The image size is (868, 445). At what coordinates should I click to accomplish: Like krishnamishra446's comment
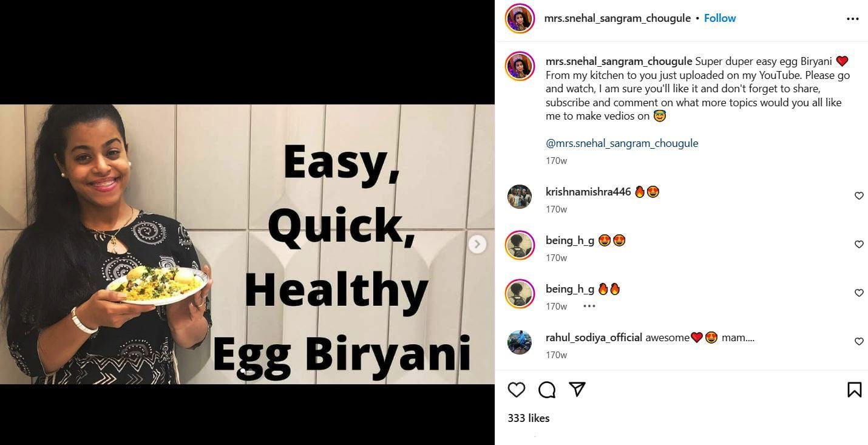pyautogui.click(x=859, y=196)
